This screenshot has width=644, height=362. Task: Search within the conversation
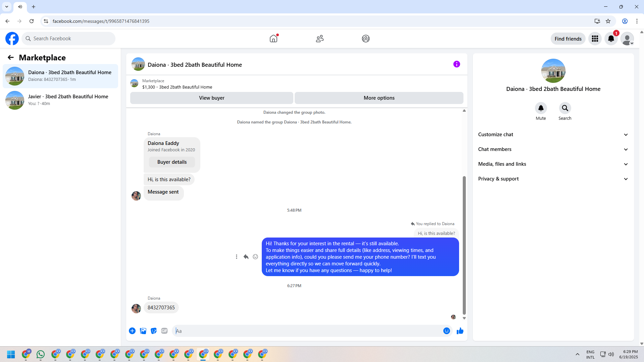coord(565,108)
